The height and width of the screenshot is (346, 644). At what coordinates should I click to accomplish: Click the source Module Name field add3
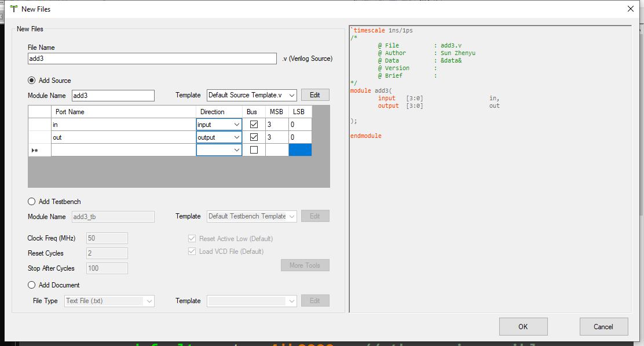pyautogui.click(x=113, y=95)
